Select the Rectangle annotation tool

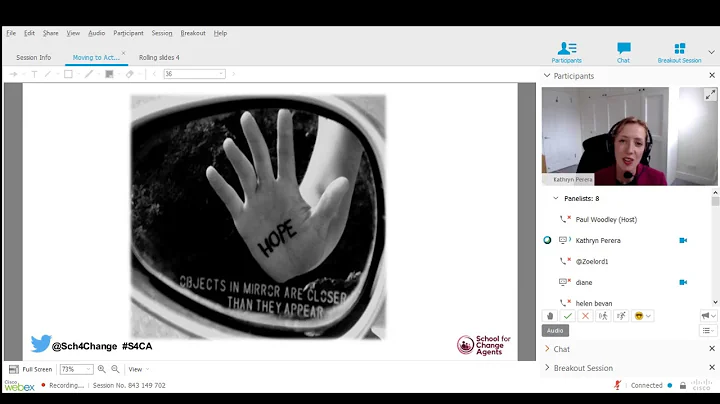(x=68, y=74)
